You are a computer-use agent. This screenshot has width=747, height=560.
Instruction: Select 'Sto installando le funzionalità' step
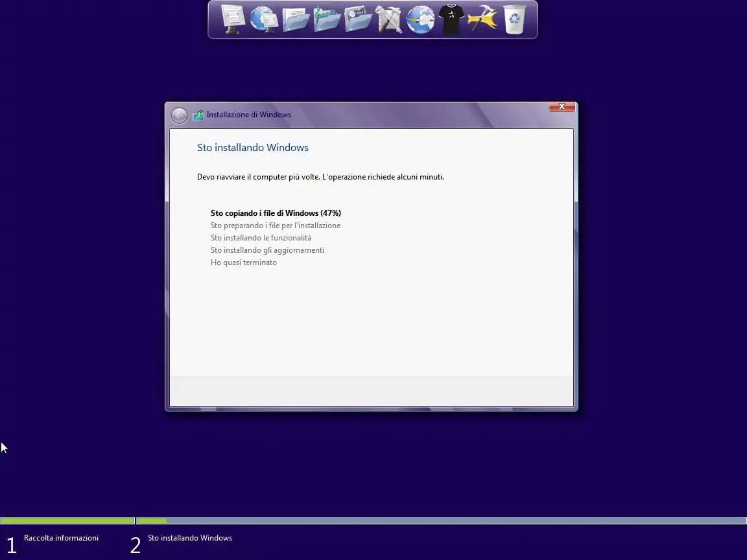click(261, 238)
